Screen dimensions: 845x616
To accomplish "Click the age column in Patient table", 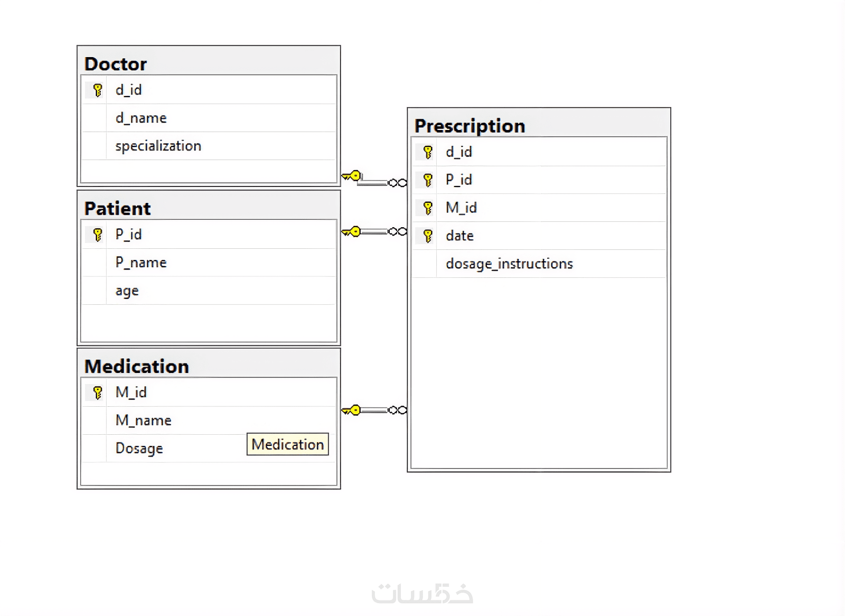I will coord(127,291).
